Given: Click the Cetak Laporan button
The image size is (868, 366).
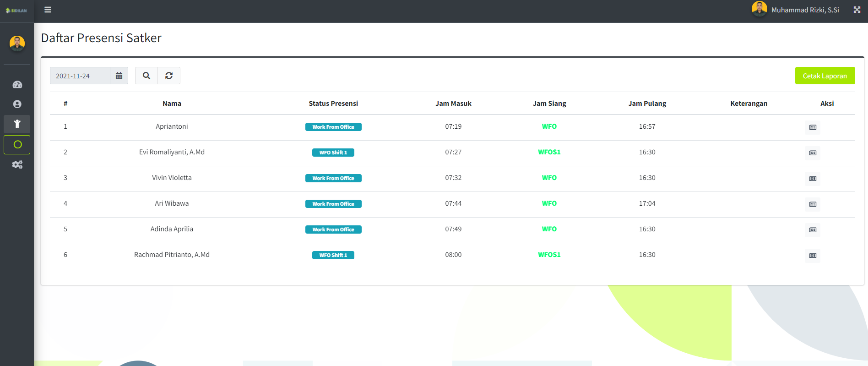Looking at the screenshot, I should point(825,76).
